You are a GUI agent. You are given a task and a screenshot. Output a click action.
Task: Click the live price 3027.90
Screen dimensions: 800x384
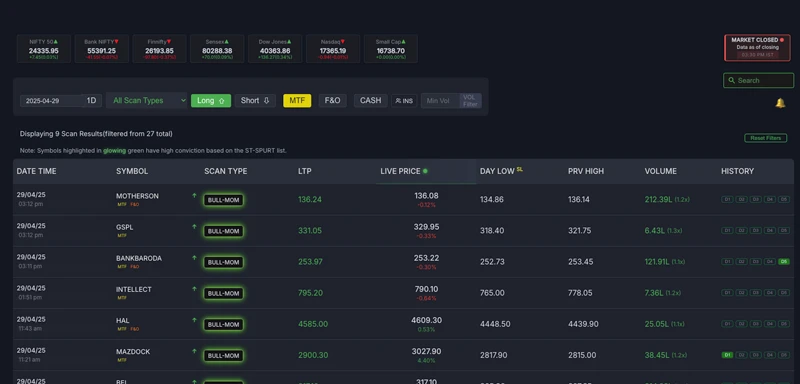click(427, 351)
